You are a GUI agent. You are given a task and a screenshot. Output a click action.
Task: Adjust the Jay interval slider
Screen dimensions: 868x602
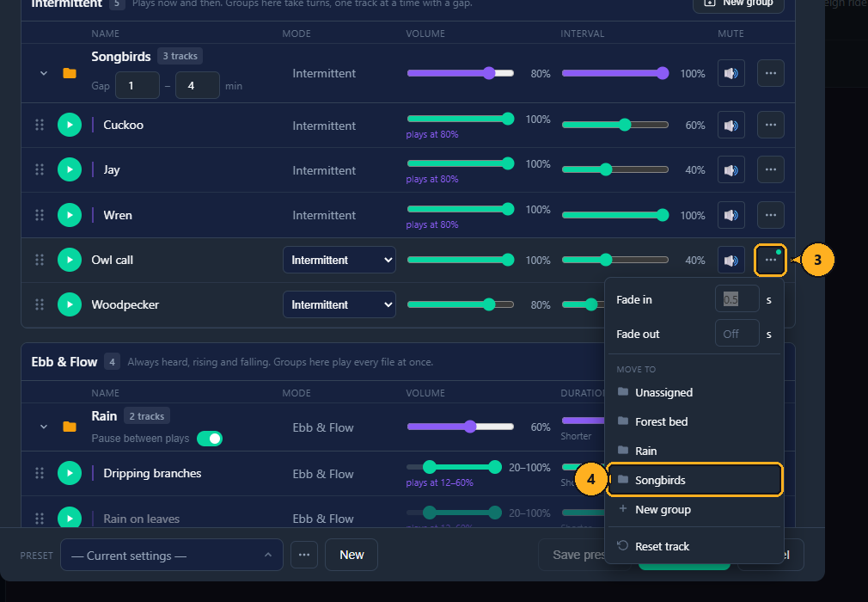[x=615, y=169]
